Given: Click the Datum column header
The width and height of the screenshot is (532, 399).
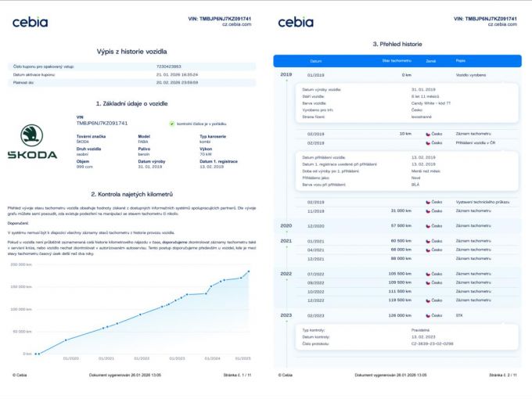Looking at the screenshot, I should tap(315, 60).
